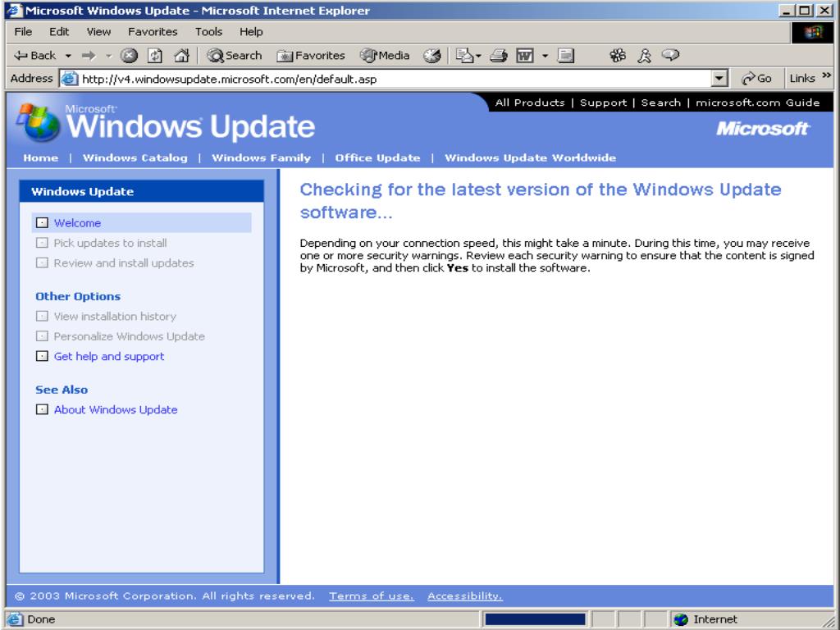Click the Windows Update globe logo
The height and width of the screenshot is (630, 840).
pos(36,122)
